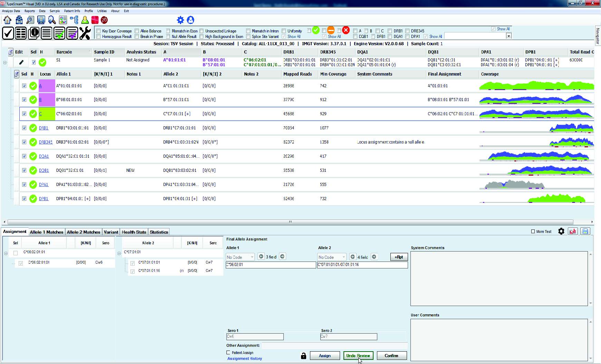Viewport: 601px width, 364px height.
Task: Click inside the User Comments text box
Action: point(499,340)
